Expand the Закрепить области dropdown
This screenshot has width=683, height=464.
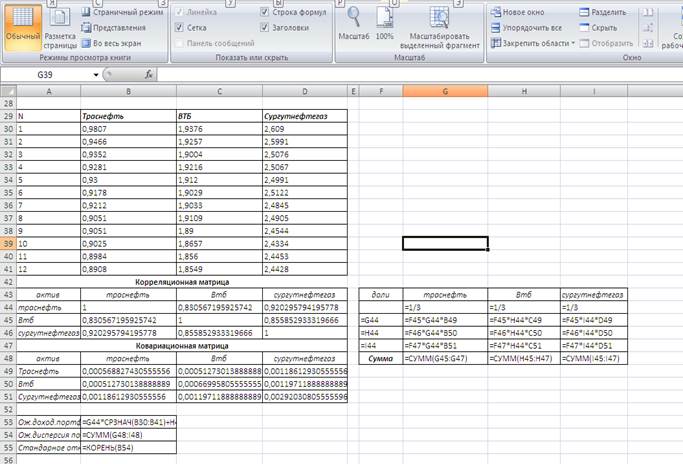coord(571,44)
